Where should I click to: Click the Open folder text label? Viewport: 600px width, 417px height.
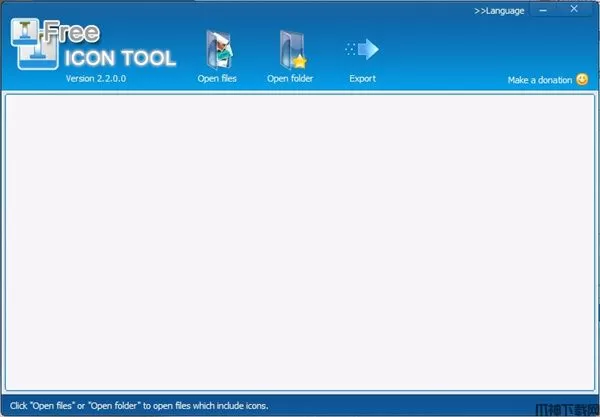tap(290, 78)
